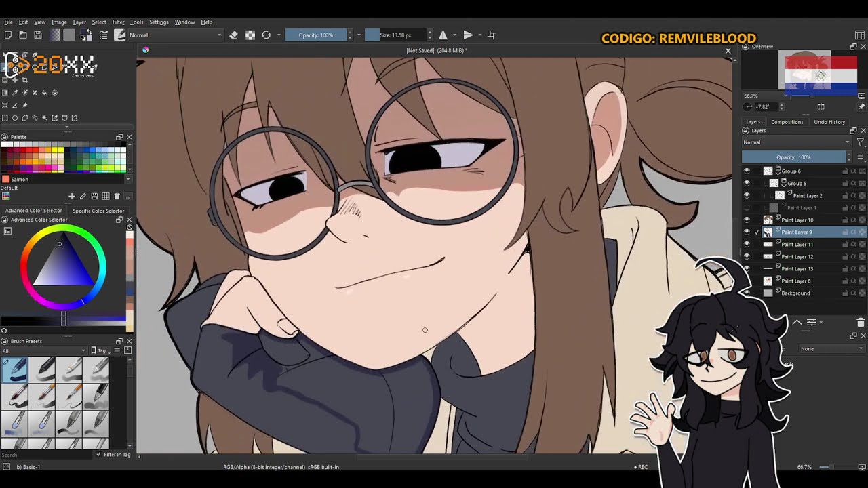Select the Background layer
This screenshot has width=868, height=488.
(795, 293)
